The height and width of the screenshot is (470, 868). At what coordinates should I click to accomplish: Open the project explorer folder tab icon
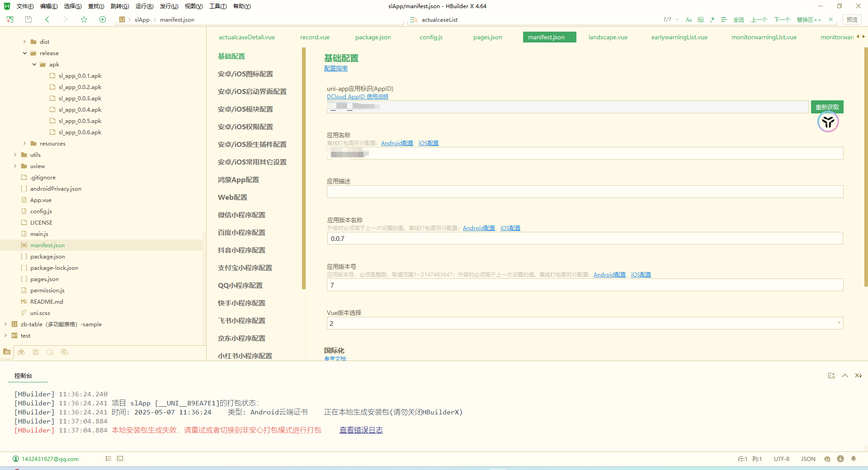click(7, 352)
